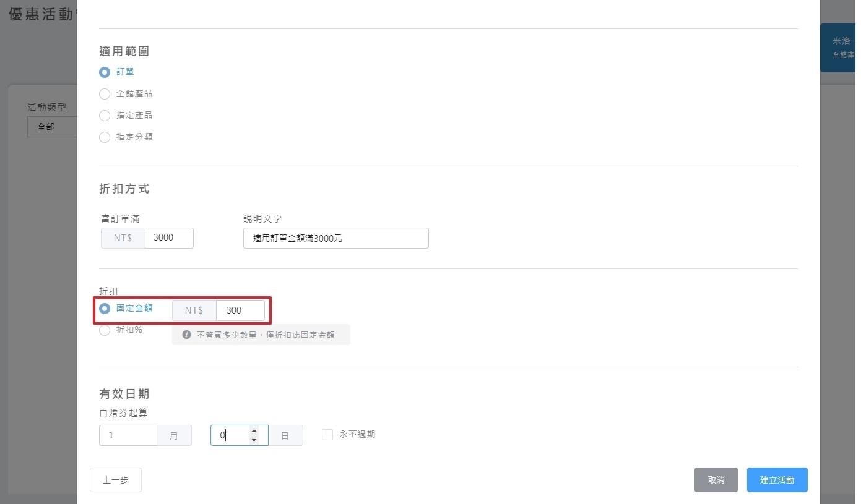This screenshot has width=861, height=504.
Task: Open the 活動類型 dropdown showing 全部
Action: coord(52,127)
